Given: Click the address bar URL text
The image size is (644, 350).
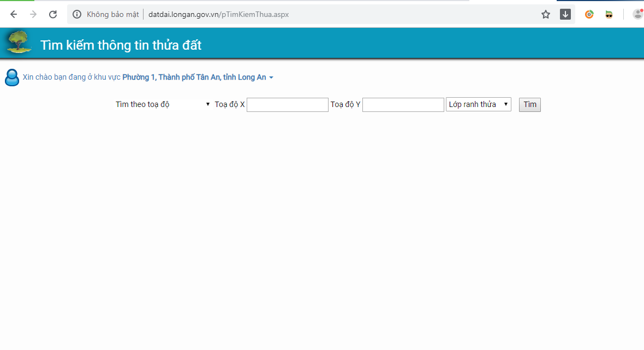Looking at the screenshot, I should click(x=218, y=15).
